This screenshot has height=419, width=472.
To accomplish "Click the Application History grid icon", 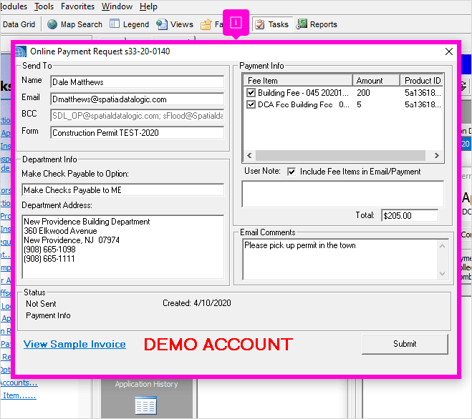I will coord(146,405).
